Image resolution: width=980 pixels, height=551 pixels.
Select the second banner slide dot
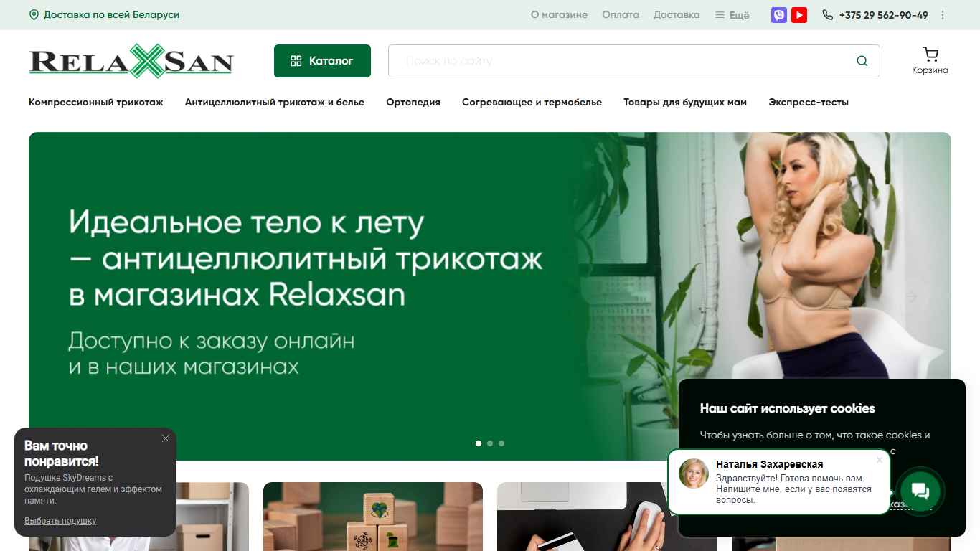490,443
